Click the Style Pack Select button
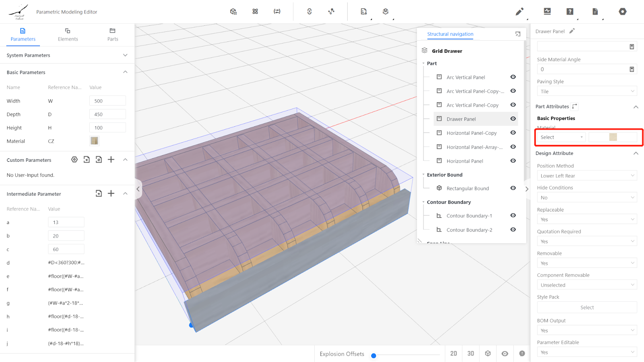Screen dimensions: 644x362 [x=586, y=307]
